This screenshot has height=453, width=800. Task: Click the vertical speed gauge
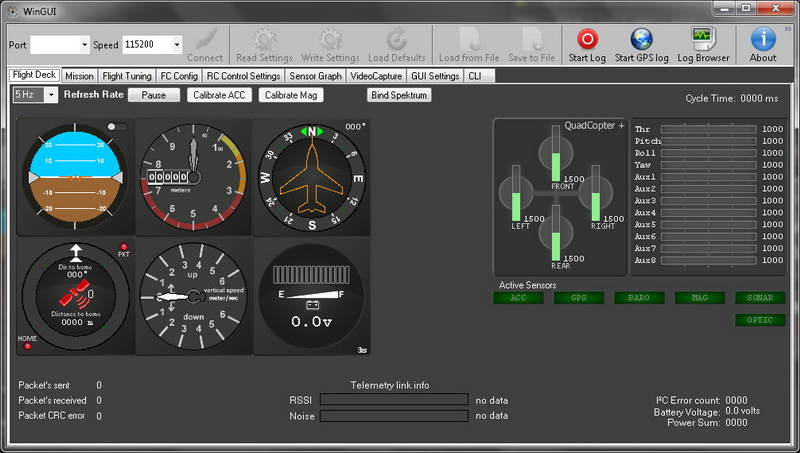(x=193, y=296)
